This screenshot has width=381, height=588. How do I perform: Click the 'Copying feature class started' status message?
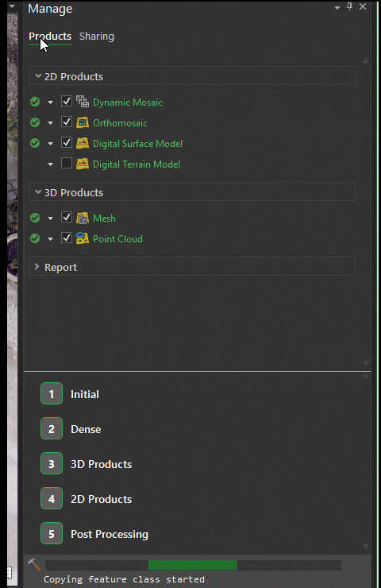pos(124,579)
